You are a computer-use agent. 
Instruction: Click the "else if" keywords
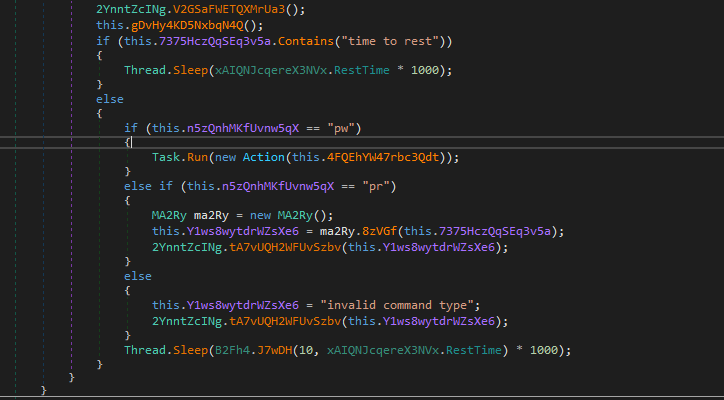pos(148,186)
